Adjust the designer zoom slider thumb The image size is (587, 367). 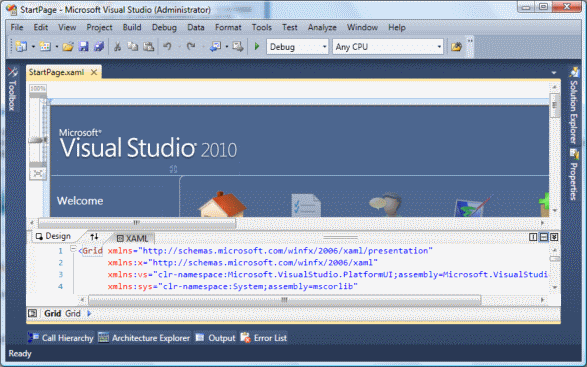pyautogui.click(x=38, y=140)
